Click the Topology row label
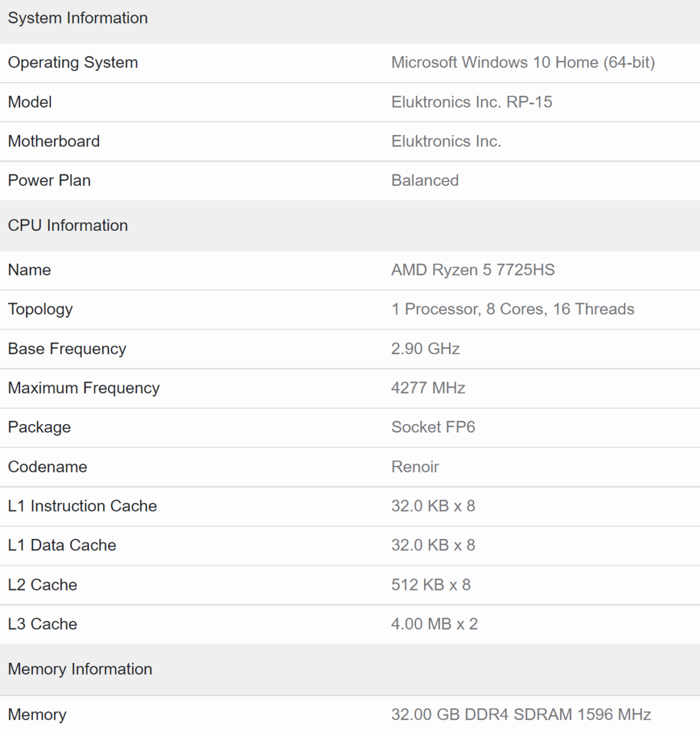The image size is (700, 729). tap(40, 309)
